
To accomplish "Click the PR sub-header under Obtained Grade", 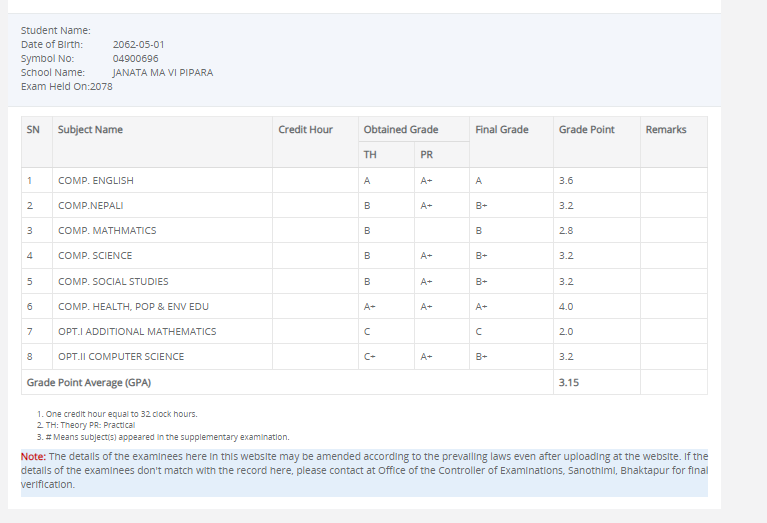I will [426, 155].
